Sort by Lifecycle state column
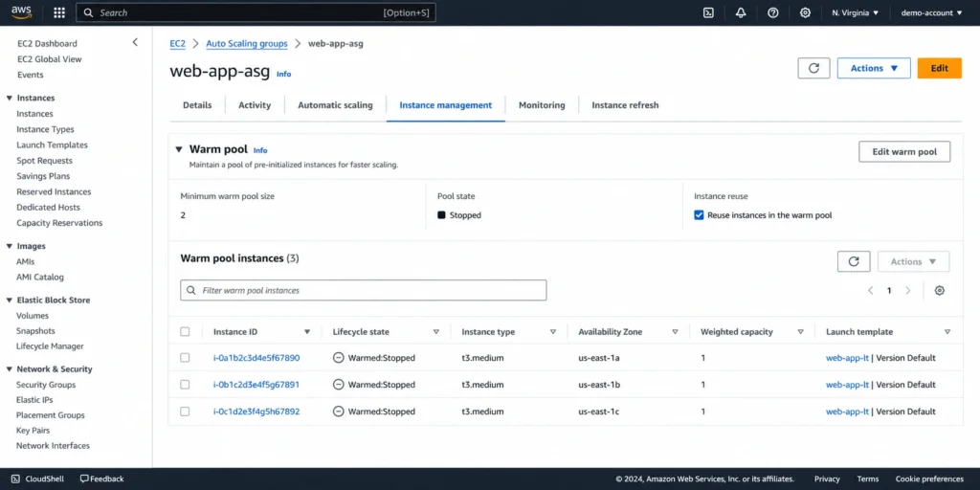980x490 pixels. pos(436,332)
